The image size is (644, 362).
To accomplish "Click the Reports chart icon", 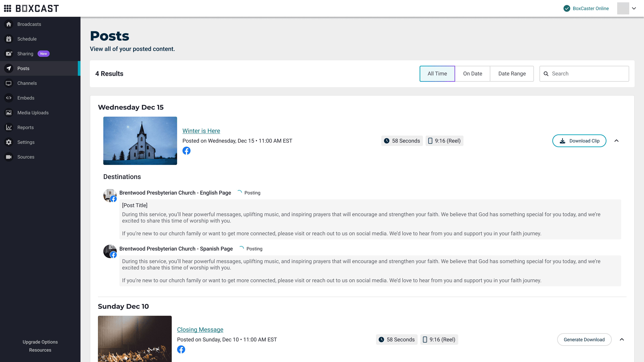I will pyautogui.click(x=9, y=127).
